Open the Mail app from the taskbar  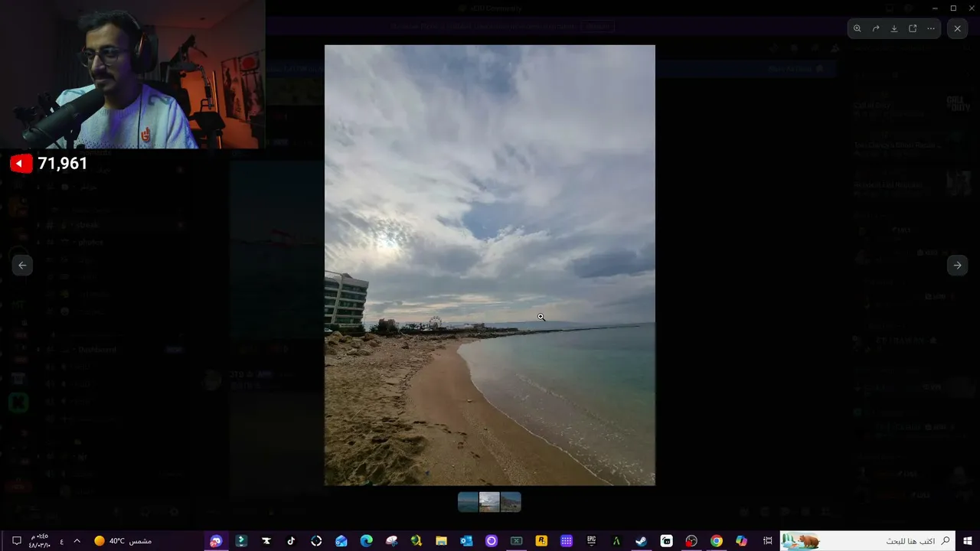[x=341, y=541]
